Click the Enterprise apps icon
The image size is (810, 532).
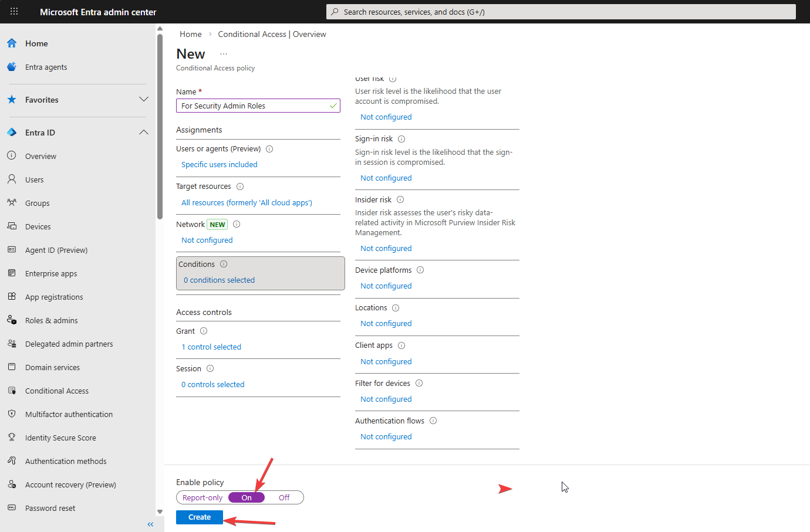pos(12,273)
